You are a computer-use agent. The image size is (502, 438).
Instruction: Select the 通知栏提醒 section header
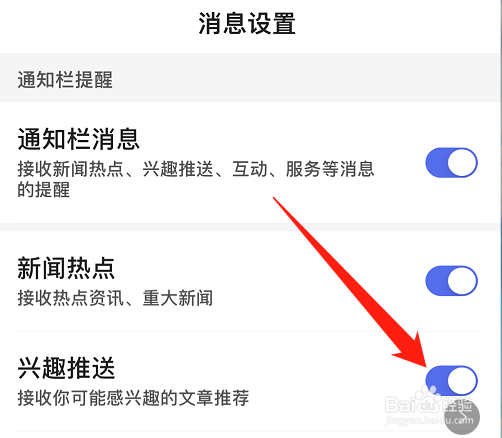point(65,80)
